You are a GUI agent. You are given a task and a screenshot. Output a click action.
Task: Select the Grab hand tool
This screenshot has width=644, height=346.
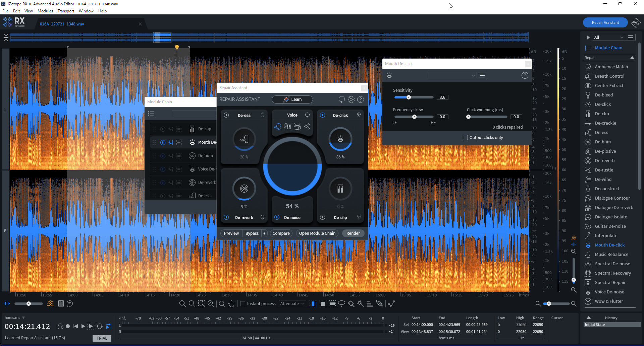click(x=231, y=303)
